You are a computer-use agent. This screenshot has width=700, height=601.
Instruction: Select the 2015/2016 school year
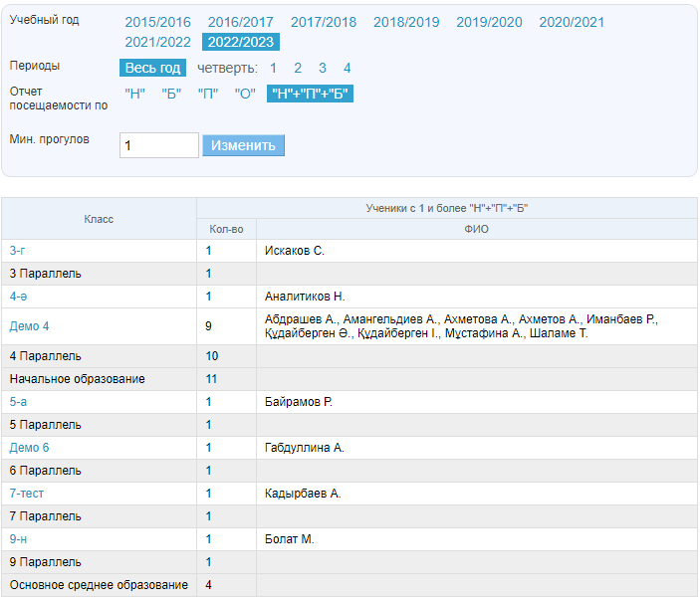157,22
